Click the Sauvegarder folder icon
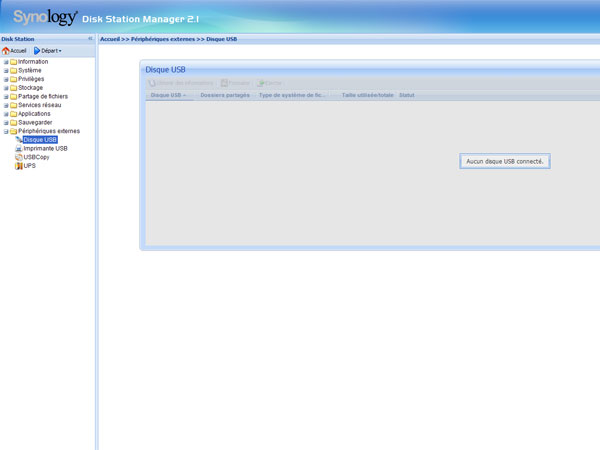Screen dimensions: 600x450 13,123
